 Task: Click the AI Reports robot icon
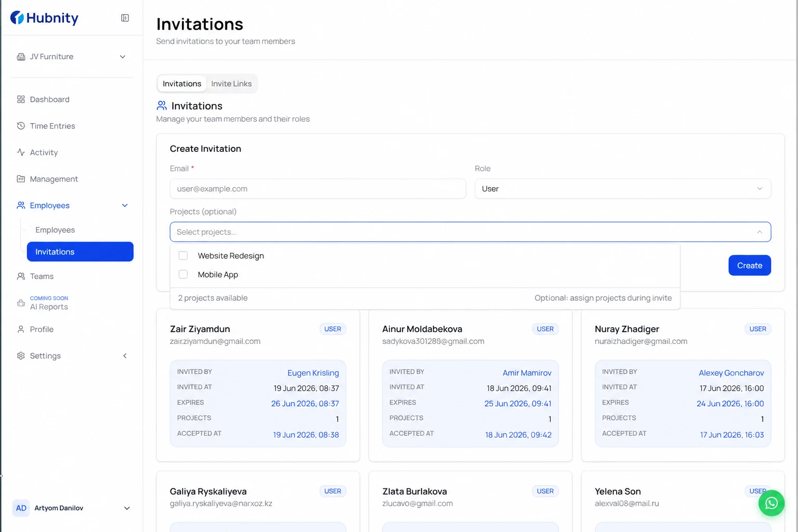pyautogui.click(x=21, y=303)
